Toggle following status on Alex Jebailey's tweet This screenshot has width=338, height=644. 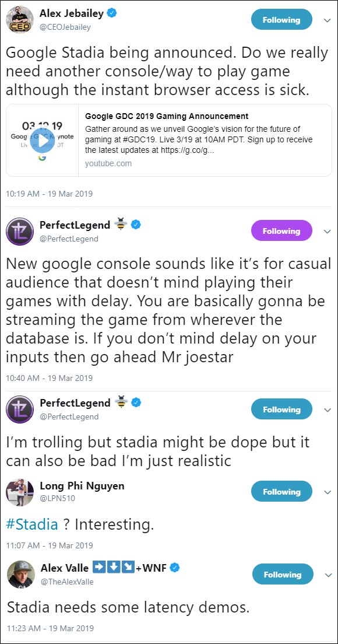coord(281,19)
